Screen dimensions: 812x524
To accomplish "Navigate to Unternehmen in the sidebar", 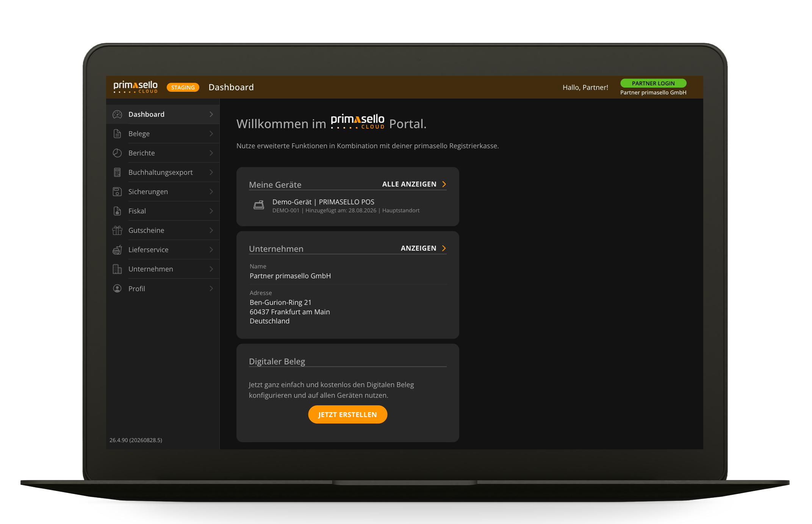I will pos(163,269).
